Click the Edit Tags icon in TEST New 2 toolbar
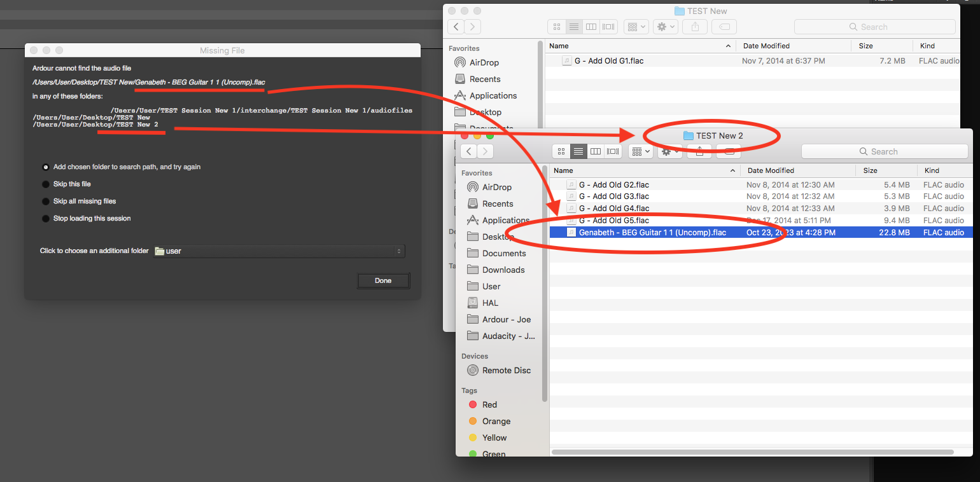The width and height of the screenshot is (980, 482). coord(729,151)
